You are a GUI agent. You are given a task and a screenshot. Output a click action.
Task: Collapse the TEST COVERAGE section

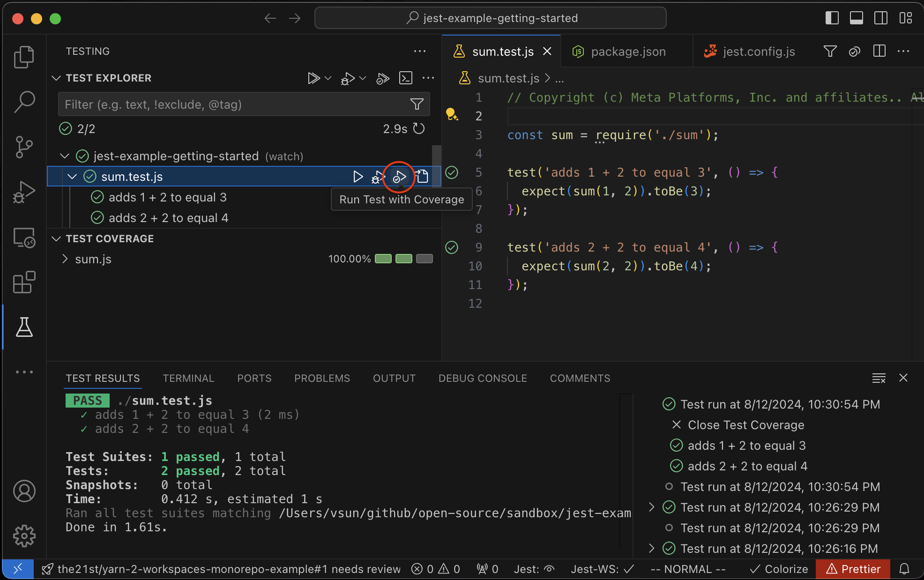[56, 238]
